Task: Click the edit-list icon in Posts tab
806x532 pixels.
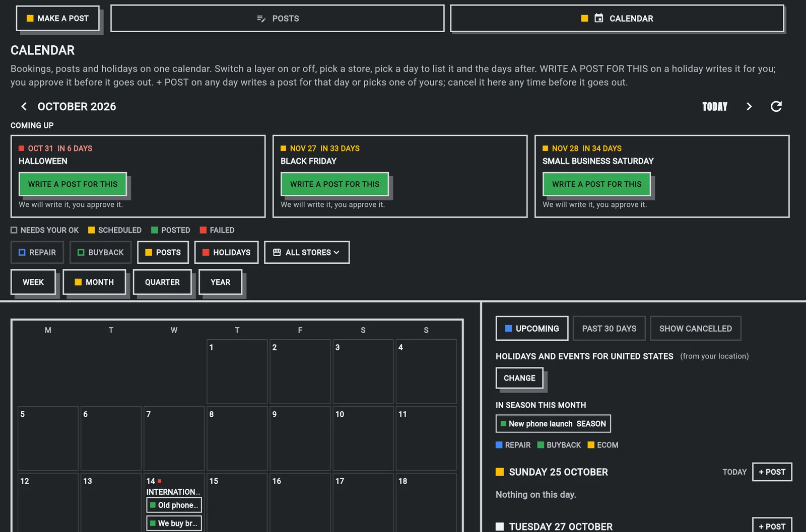Action: [261, 19]
